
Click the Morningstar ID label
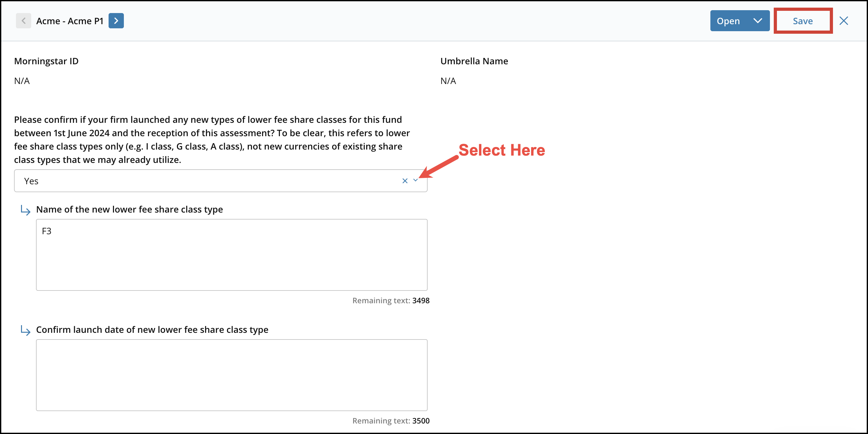[x=46, y=61]
